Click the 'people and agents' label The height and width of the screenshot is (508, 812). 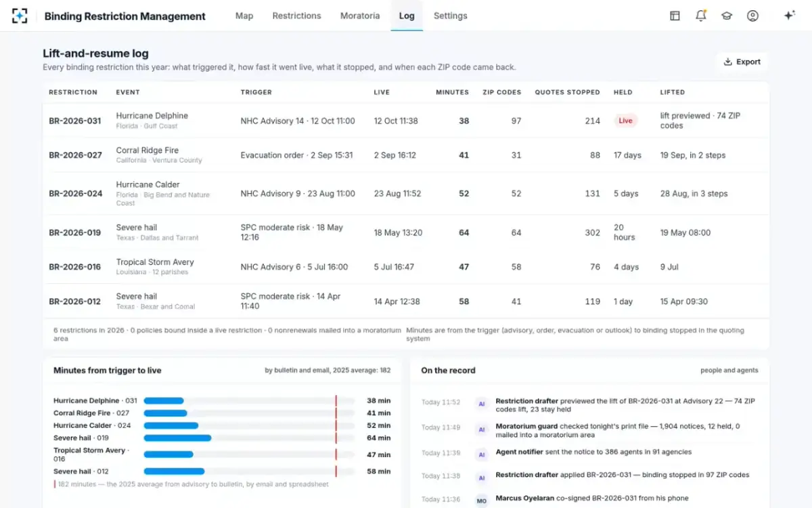[729, 371]
